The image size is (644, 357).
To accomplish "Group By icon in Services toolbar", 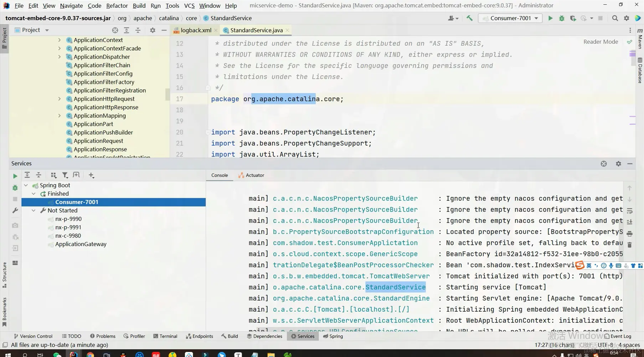I will (53, 175).
